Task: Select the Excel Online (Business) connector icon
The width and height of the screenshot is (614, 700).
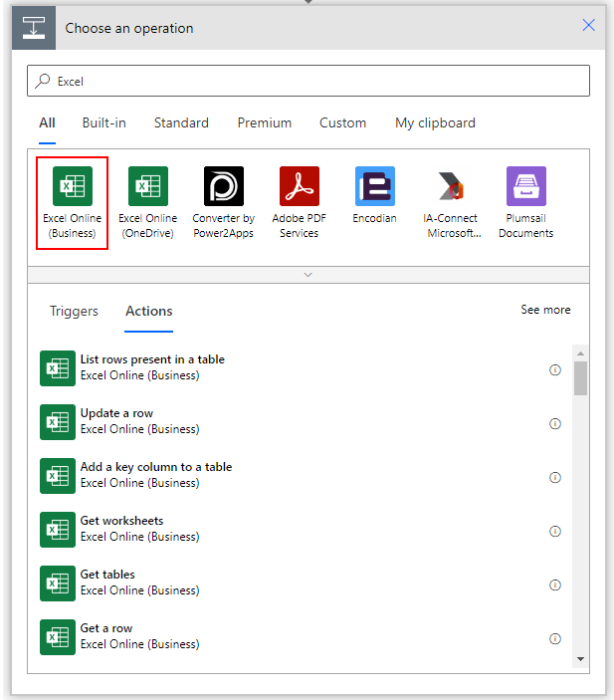Action: click(x=72, y=186)
